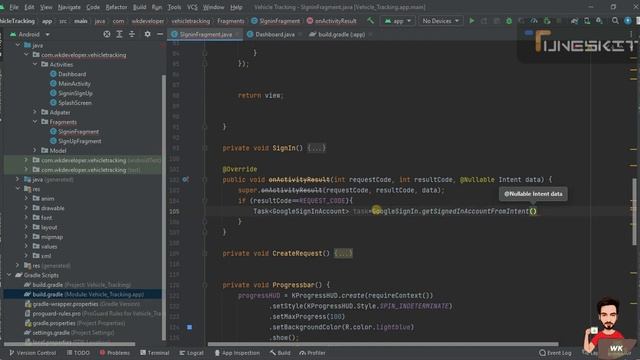The image size is (640, 360).
Task: Click the Select Opened File target icon in Project panel
Action: [107, 34]
